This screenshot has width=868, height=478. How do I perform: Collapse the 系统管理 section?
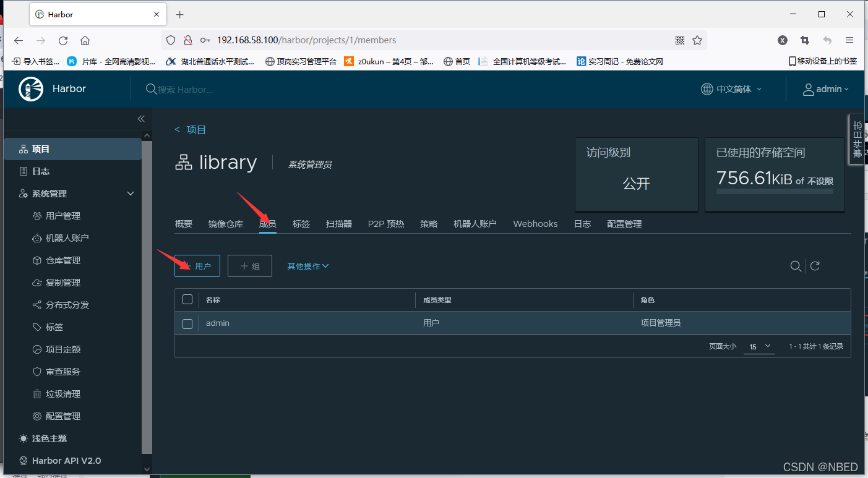click(x=131, y=194)
